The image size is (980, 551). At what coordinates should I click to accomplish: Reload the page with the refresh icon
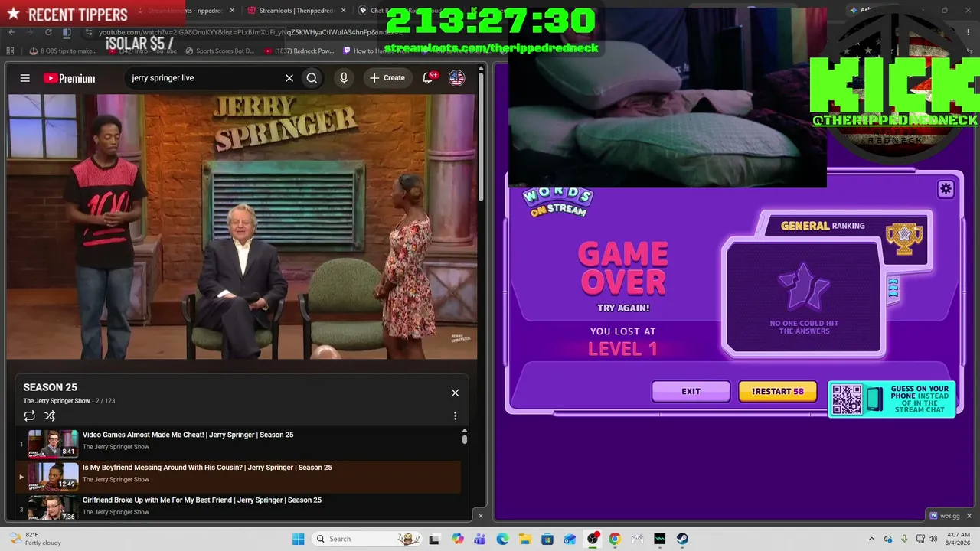48,32
